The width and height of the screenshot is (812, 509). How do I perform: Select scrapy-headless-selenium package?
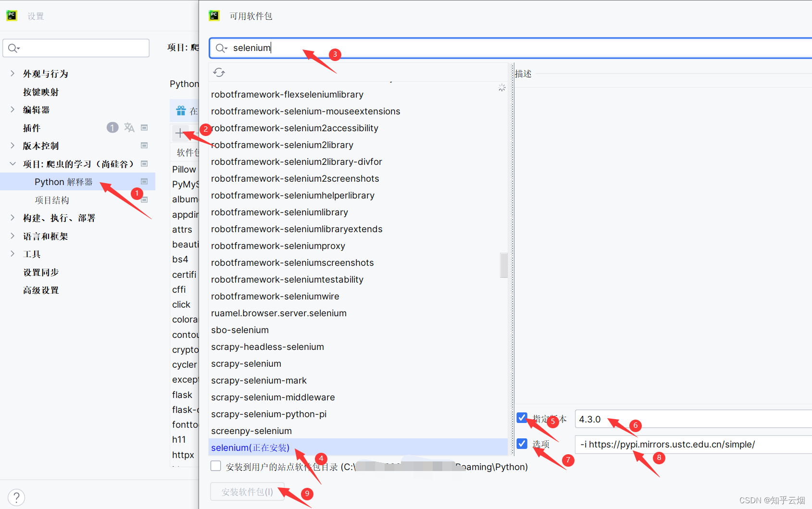267,347
